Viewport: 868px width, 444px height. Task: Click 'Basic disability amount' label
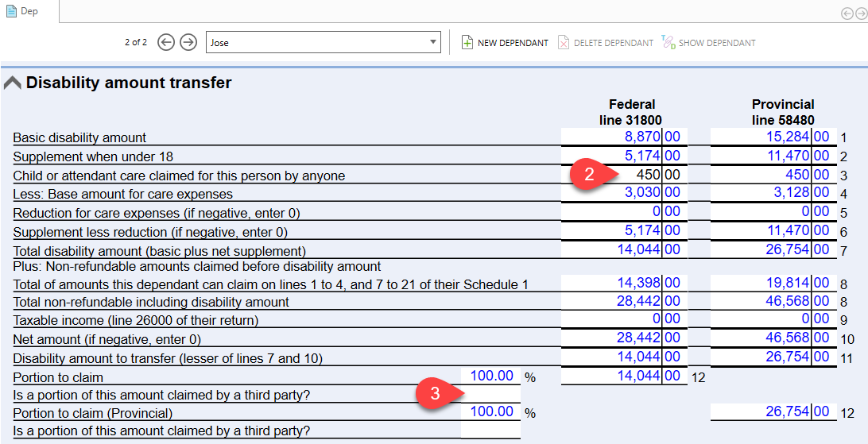79,137
